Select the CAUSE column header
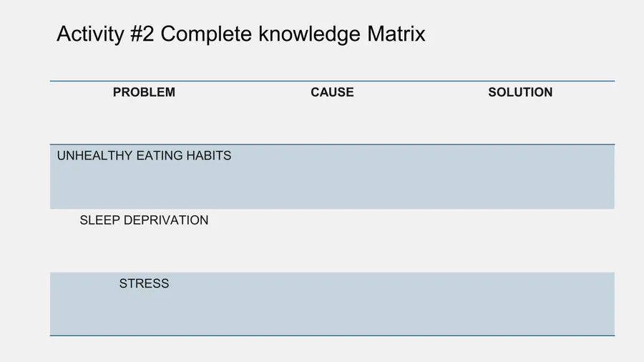The width and height of the screenshot is (644, 362). (x=332, y=92)
